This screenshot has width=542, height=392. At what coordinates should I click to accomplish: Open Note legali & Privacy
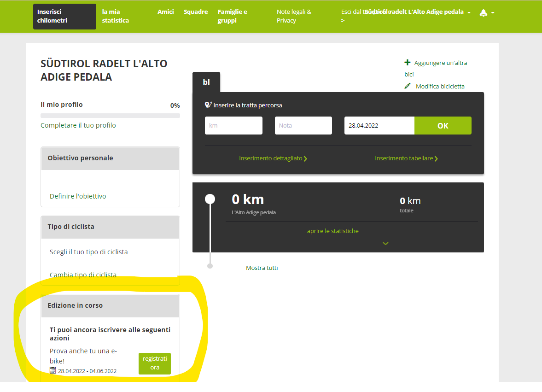tap(294, 16)
